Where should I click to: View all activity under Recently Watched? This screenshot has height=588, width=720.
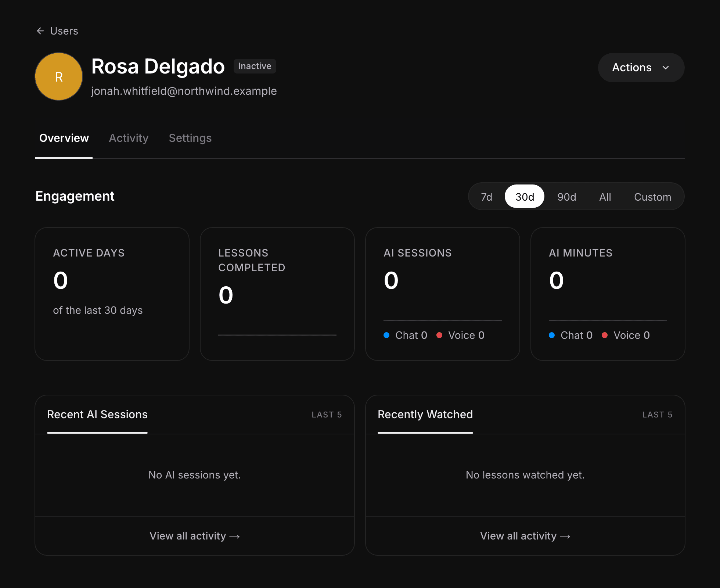[525, 536]
